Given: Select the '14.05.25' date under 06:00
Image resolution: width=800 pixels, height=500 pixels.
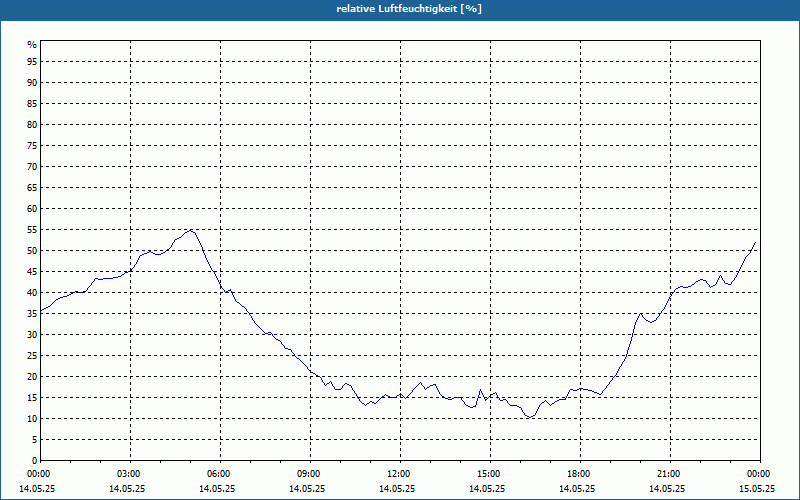Looking at the screenshot, I should (217, 488).
